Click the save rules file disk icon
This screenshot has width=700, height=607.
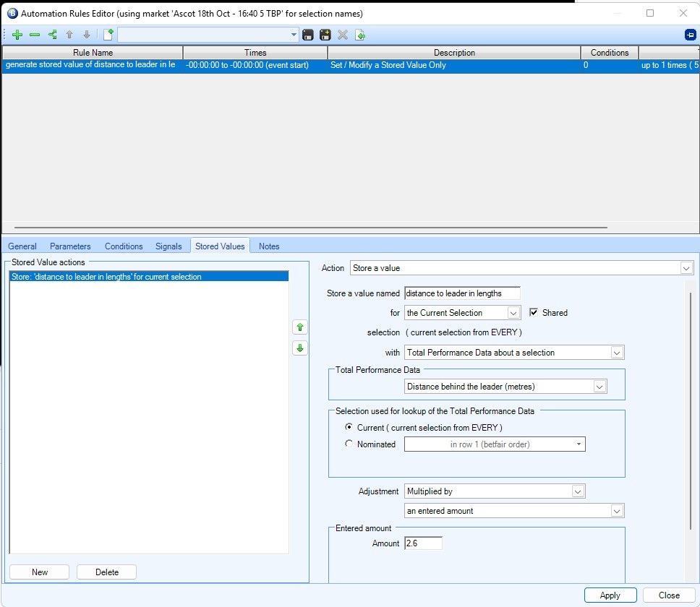(308, 35)
